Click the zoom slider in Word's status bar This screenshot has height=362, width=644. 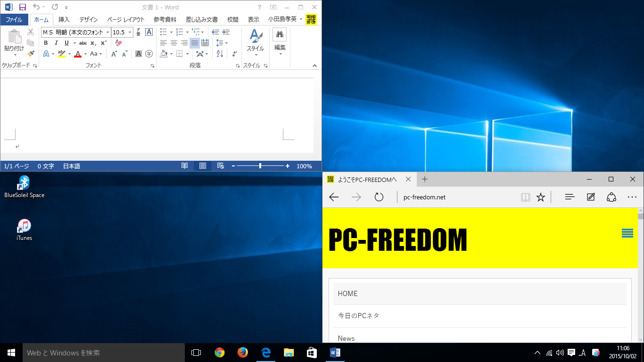coord(260,166)
